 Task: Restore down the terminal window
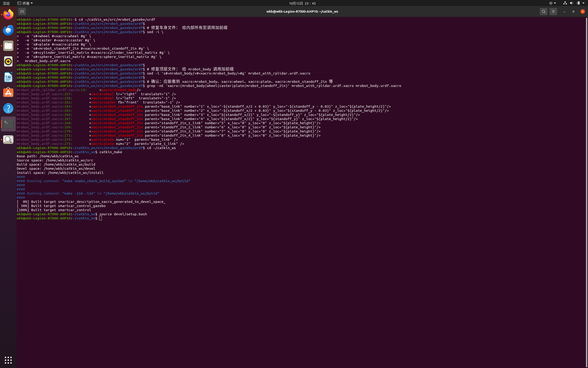574,11
